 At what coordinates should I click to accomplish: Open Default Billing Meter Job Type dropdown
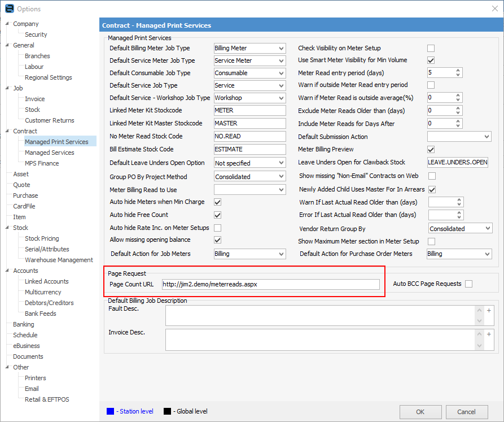(x=282, y=48)
